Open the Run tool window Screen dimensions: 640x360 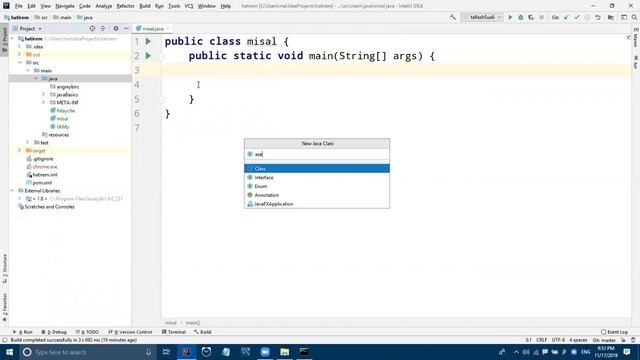click(23, 332)
